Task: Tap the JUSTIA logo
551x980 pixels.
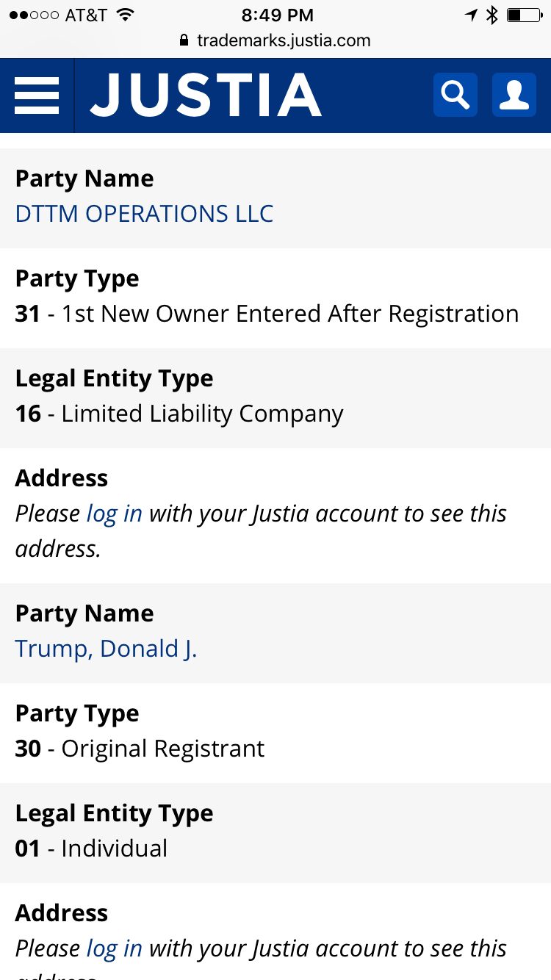Action: [206, 96]
